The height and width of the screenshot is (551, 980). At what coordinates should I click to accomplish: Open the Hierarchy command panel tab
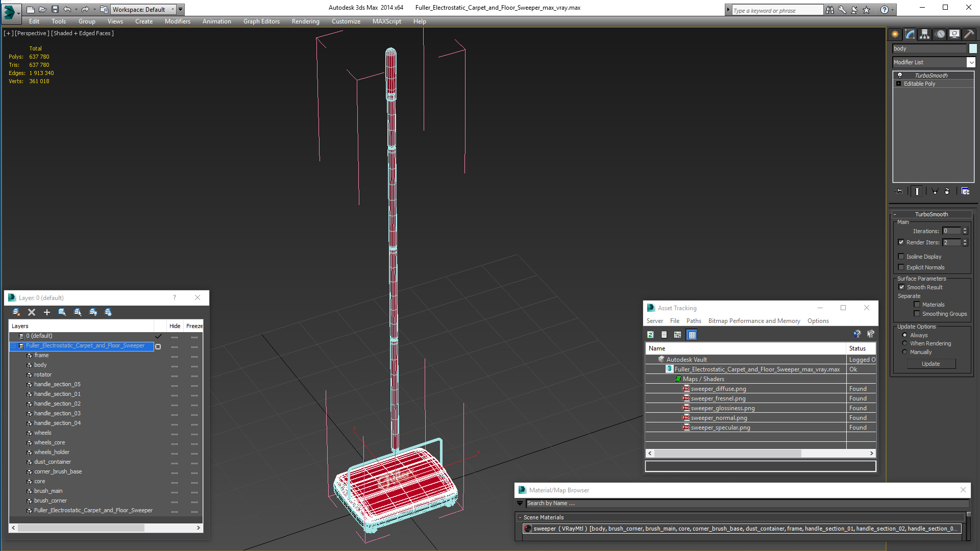click(x=925, y=34)
